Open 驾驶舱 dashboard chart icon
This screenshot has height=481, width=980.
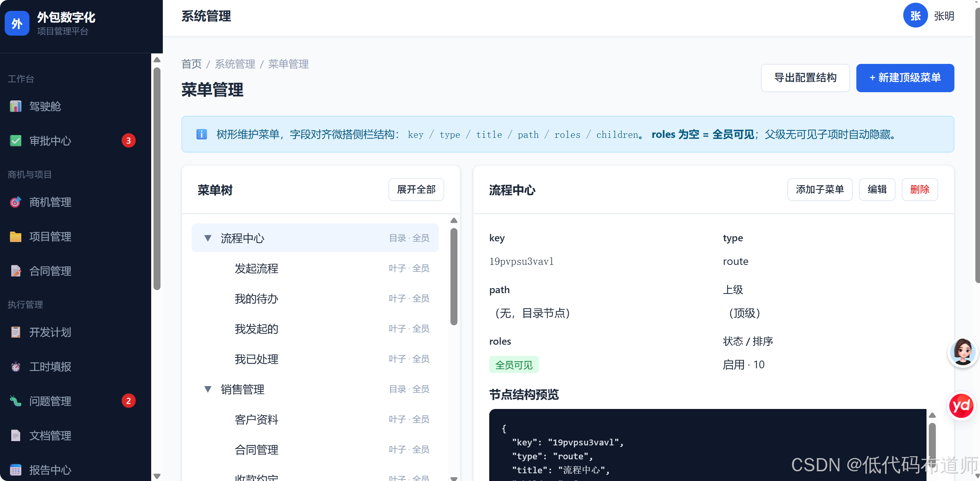(16, 106)
